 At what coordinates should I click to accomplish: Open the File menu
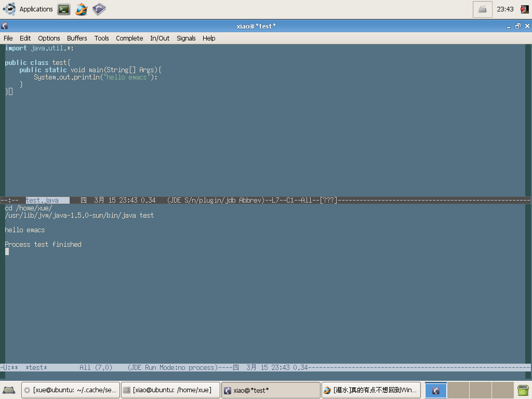coord(8,38)
